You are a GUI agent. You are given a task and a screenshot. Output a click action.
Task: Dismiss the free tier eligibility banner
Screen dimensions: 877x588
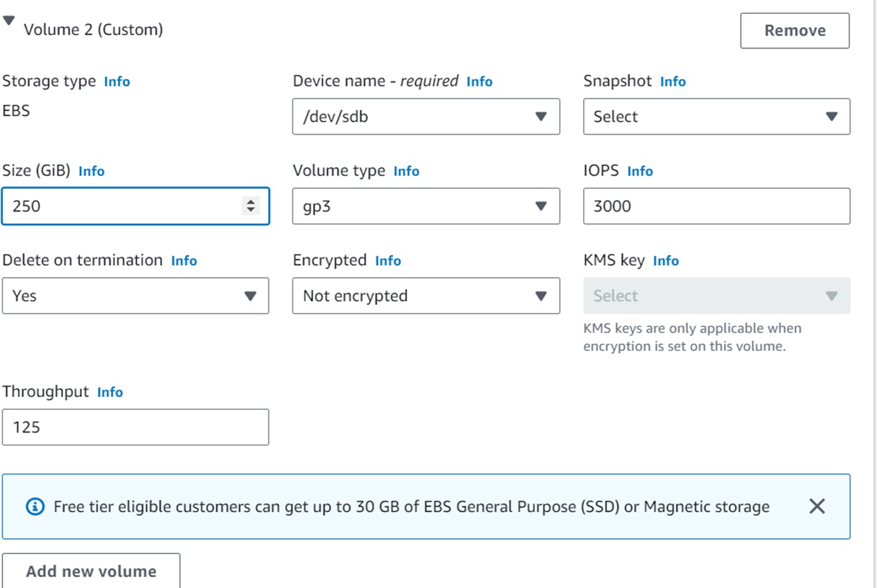[x=817, y=506]
